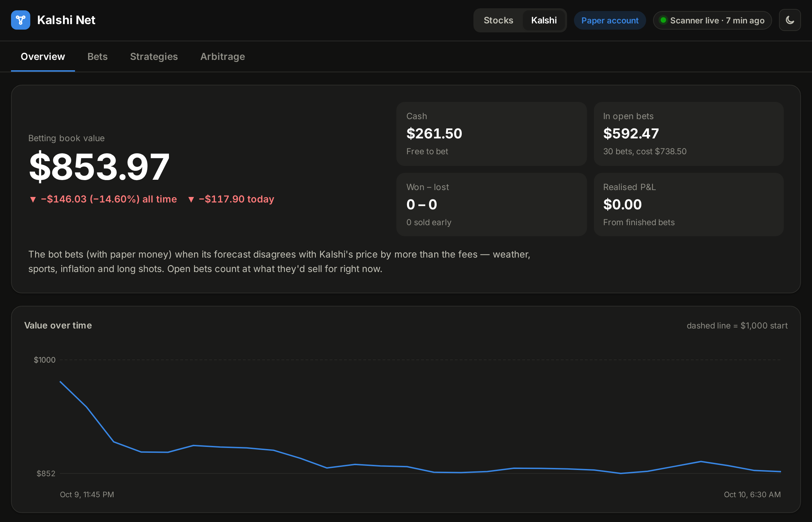This screenshot has width=812, height=522.
Task: Click the −$117.90 today change
Action: (231, 199)
